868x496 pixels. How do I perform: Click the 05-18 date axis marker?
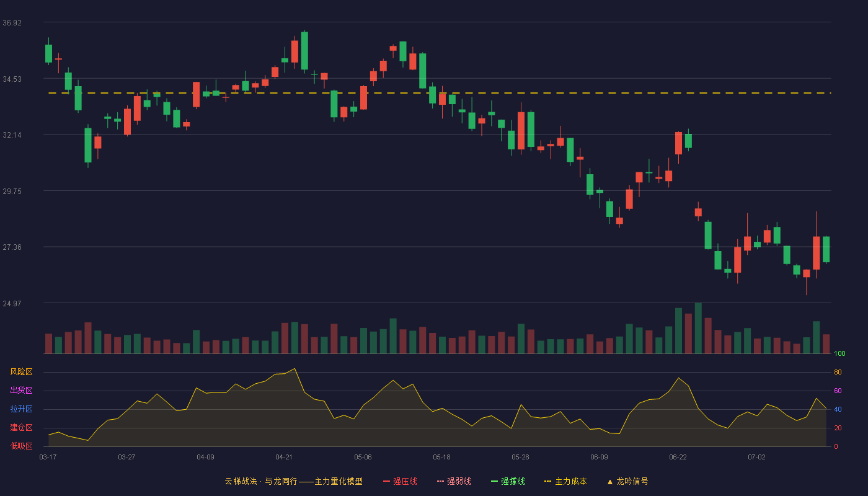pos(441,457)
